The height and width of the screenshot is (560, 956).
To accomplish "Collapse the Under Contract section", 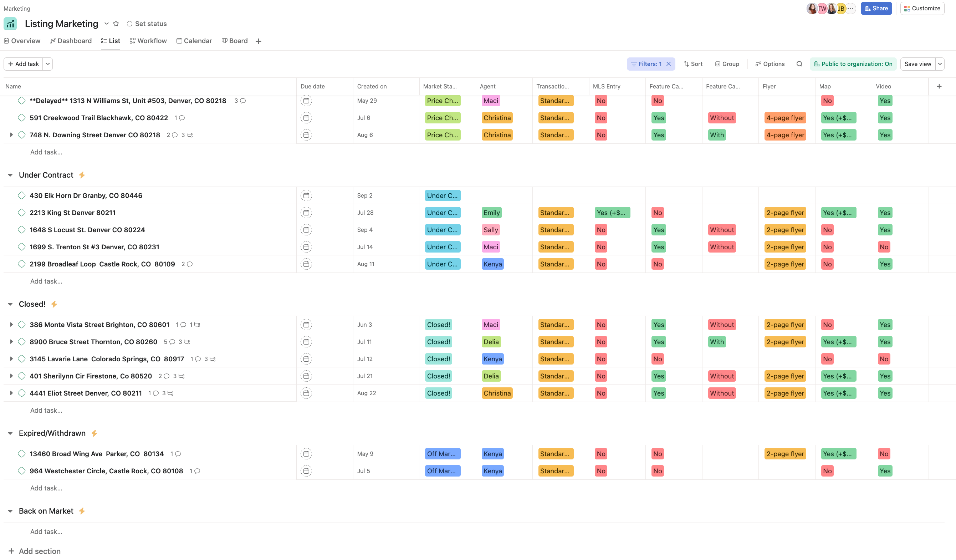I will 10,175.
